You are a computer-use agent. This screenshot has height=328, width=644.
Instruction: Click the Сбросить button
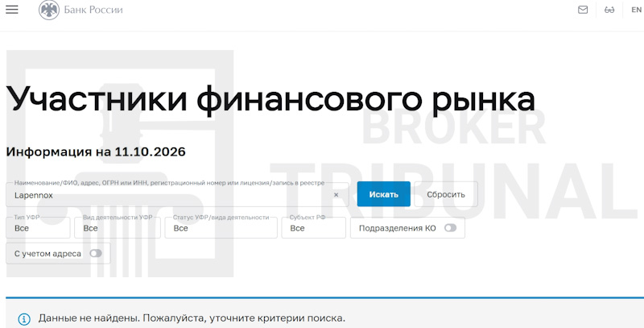tap(446, 194)
